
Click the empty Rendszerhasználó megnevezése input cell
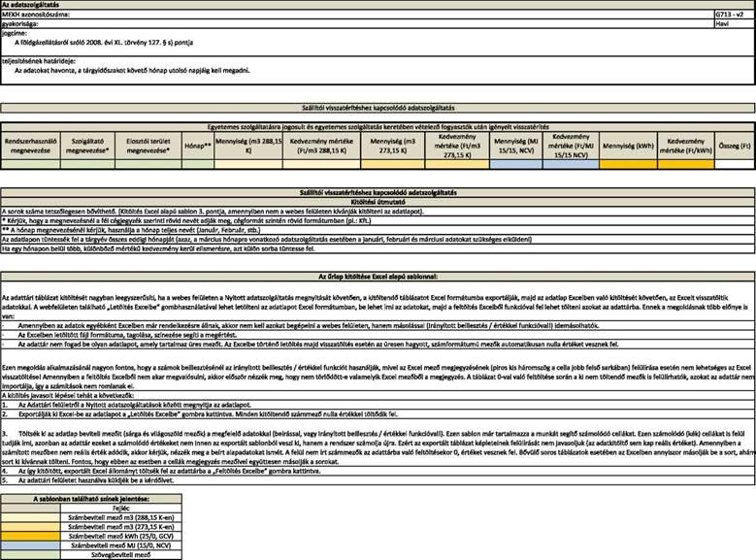30,164
